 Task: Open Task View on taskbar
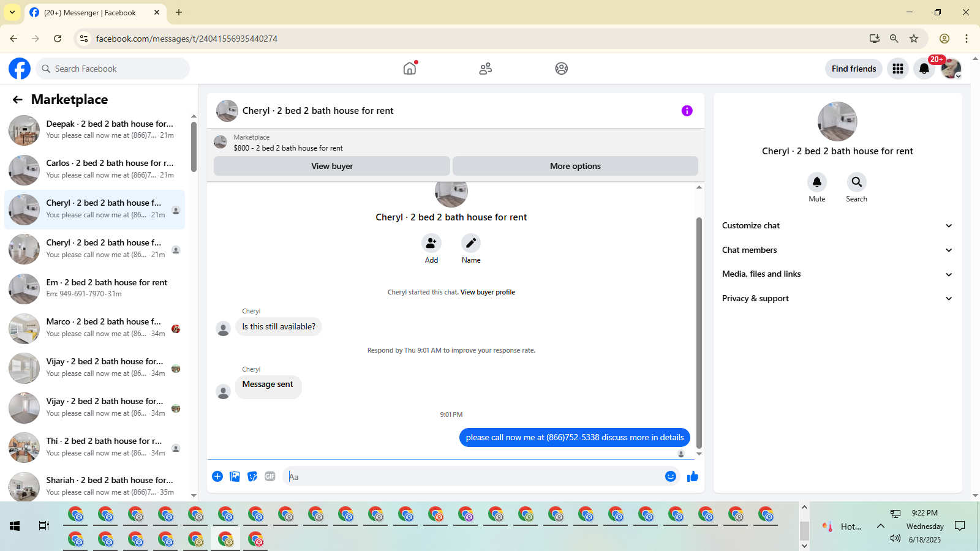click(44, 526)
